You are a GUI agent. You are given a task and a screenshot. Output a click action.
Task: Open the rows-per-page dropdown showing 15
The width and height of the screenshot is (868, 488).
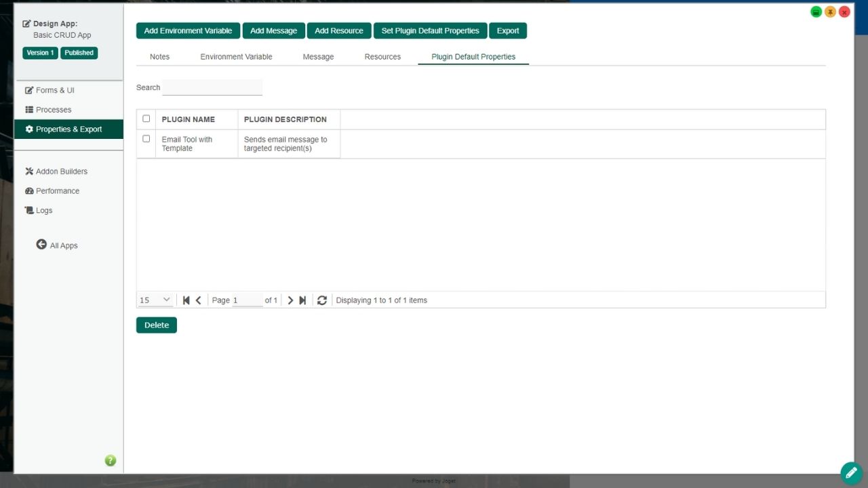155,300
